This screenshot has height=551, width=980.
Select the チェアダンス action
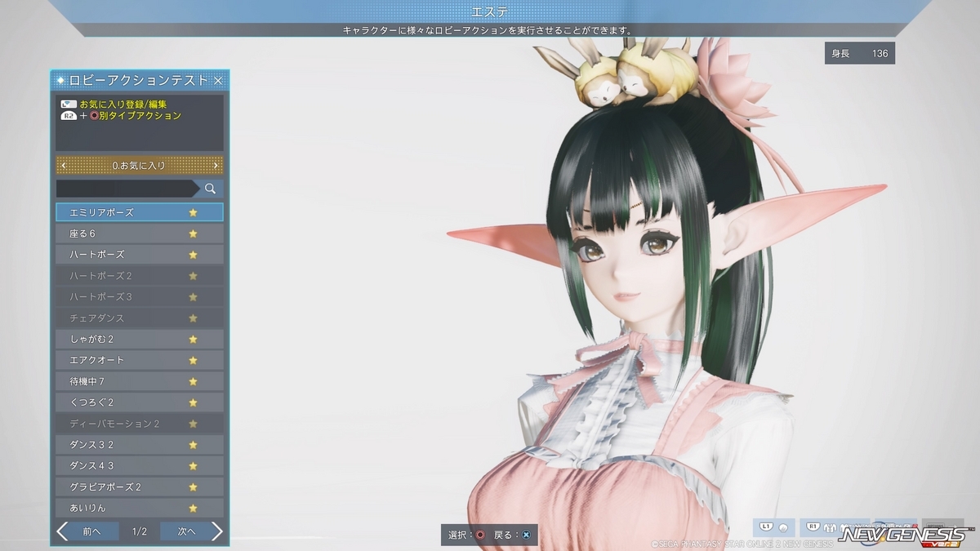140,318
